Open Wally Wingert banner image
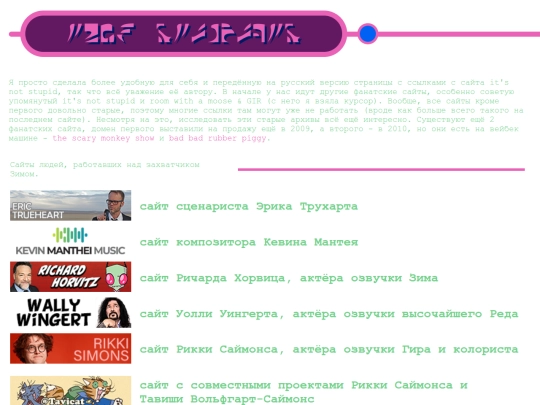Image resolution: width=540 pixels, height=405 pixels. (71, 312)
